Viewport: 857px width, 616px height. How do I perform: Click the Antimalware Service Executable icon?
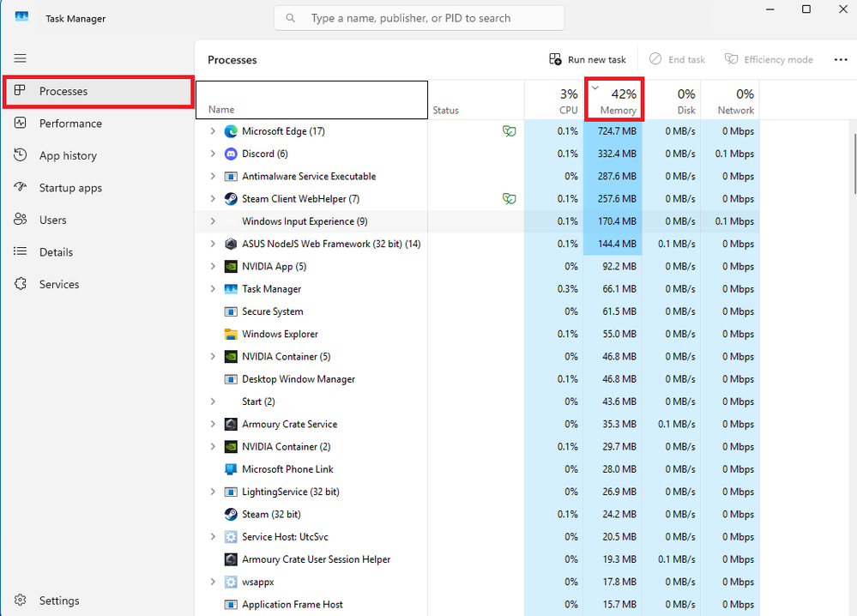point(231,177)
